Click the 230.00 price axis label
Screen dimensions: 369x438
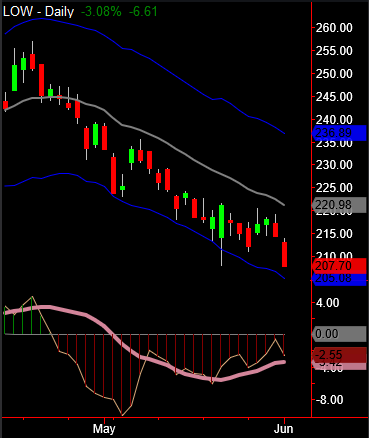pyautogui.click(x=334, y=165)
